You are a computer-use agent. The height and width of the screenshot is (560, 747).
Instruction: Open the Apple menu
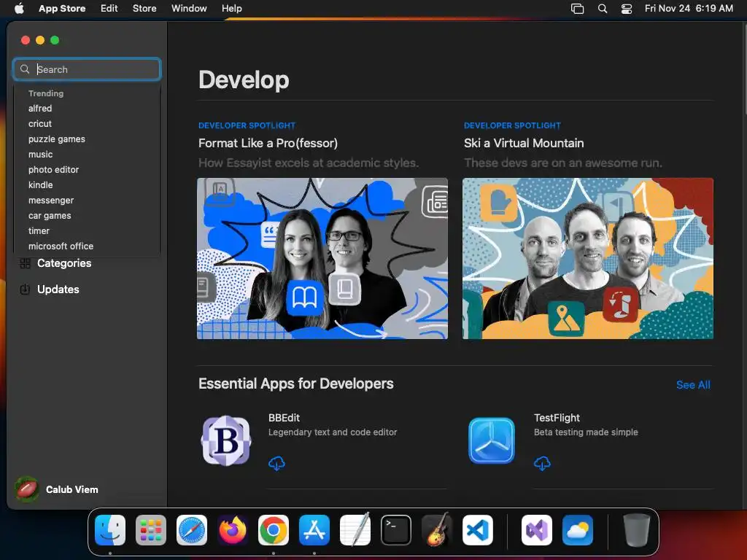click(19, 8)
